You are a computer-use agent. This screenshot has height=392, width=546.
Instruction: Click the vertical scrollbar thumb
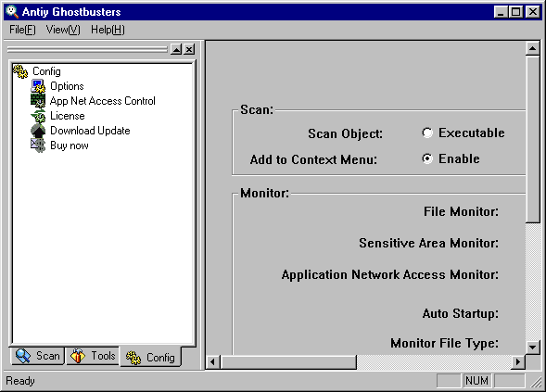coord(532,139)
